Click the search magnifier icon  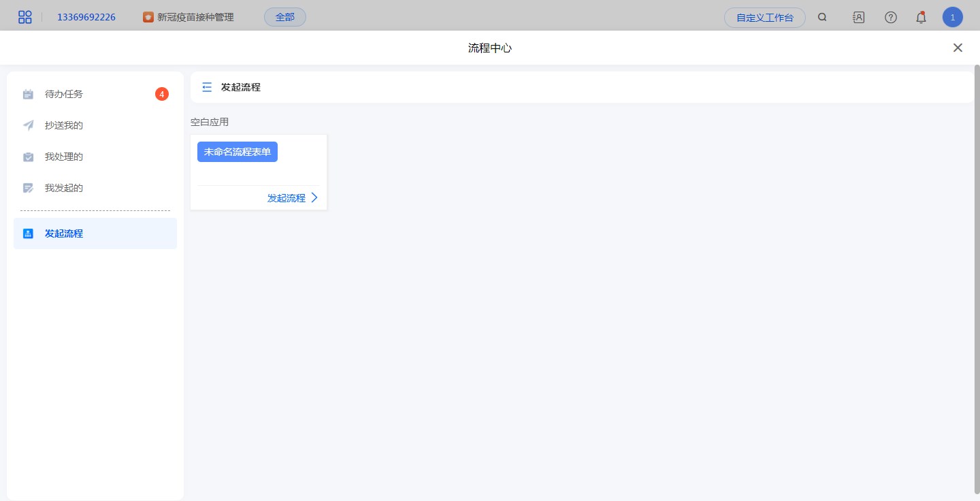tap(822, 18)
